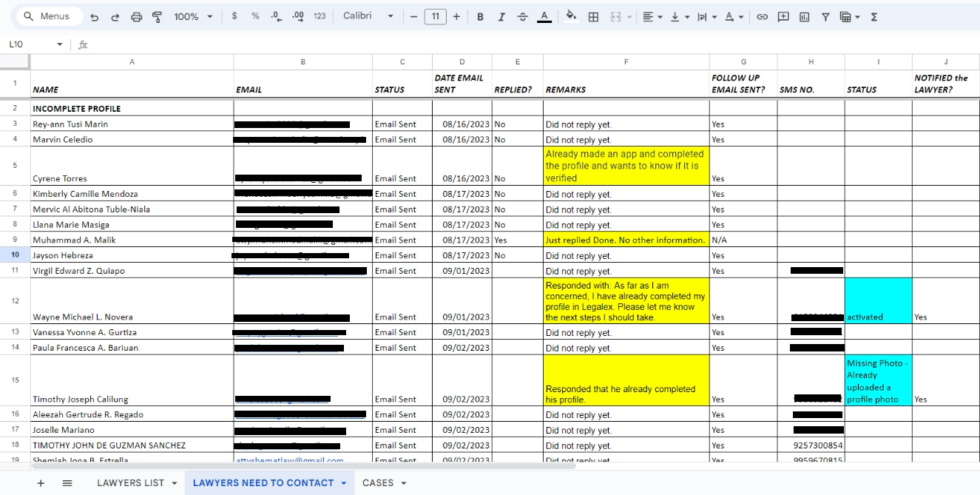Increase font size with plus button
The width and height of the screenshot is (980, 495).
pyautogui.click(x=456, y=16)
